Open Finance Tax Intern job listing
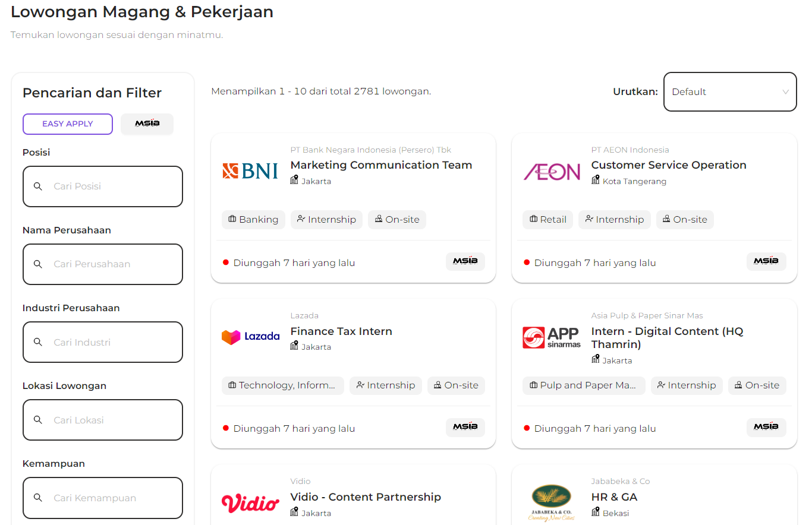 [341, 331]
